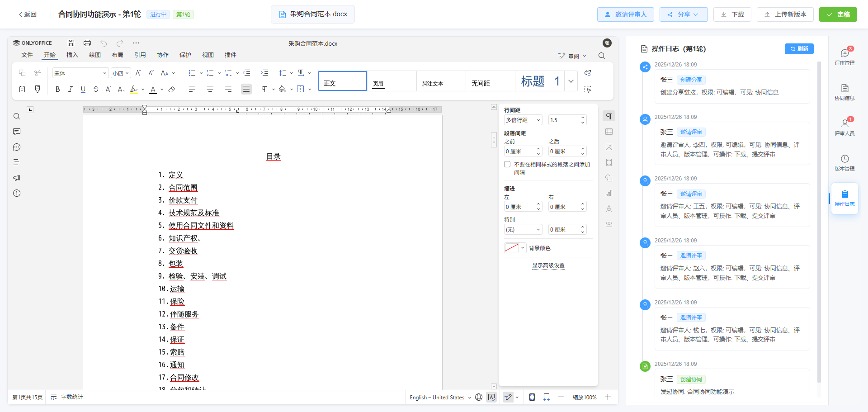Toggle justified alignment button
The width and height of the screenshot is (868, 412).
click(x=246, y=89)
